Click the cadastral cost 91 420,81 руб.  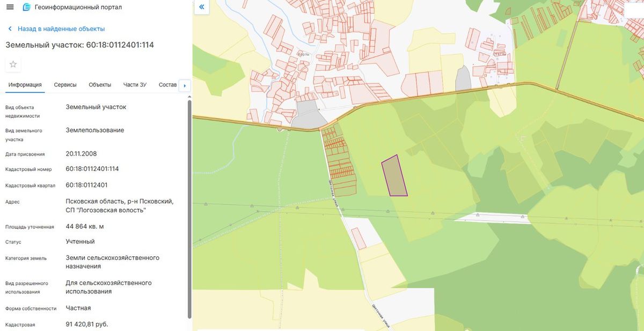pyautogui.click(x=87, y=325)
